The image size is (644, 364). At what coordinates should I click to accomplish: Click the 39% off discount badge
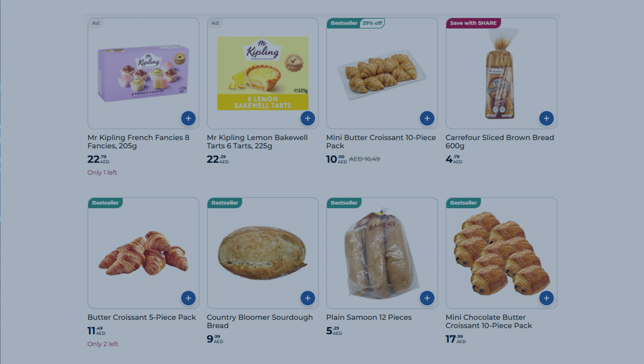coord(372,23)
